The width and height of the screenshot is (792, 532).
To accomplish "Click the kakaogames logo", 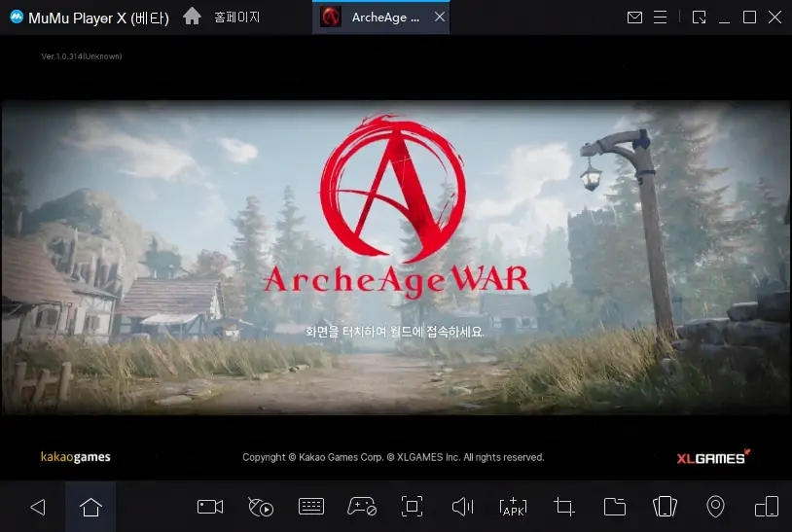I will click(x=75, y=457).
